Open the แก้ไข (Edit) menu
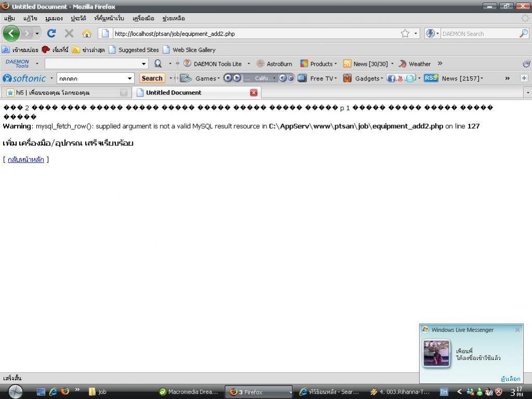Viewport: 532px width, 399px height. (x=30, y=18)
